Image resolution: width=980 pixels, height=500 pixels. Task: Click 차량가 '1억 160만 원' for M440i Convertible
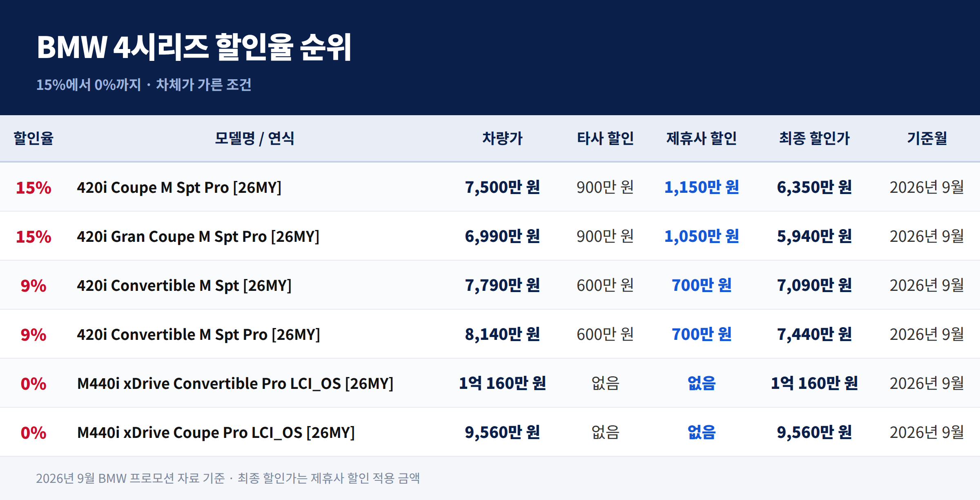[502, 383]
